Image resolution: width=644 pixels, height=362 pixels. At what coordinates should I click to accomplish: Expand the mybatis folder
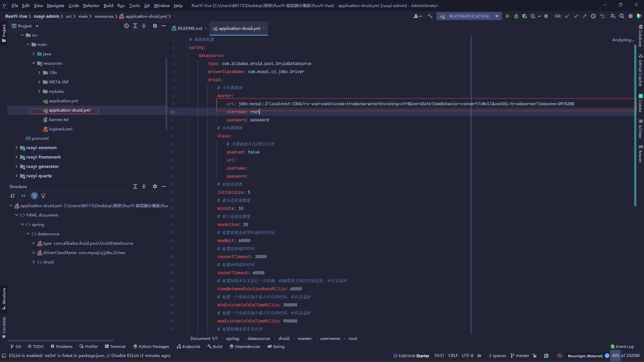[x=39, y=91]
